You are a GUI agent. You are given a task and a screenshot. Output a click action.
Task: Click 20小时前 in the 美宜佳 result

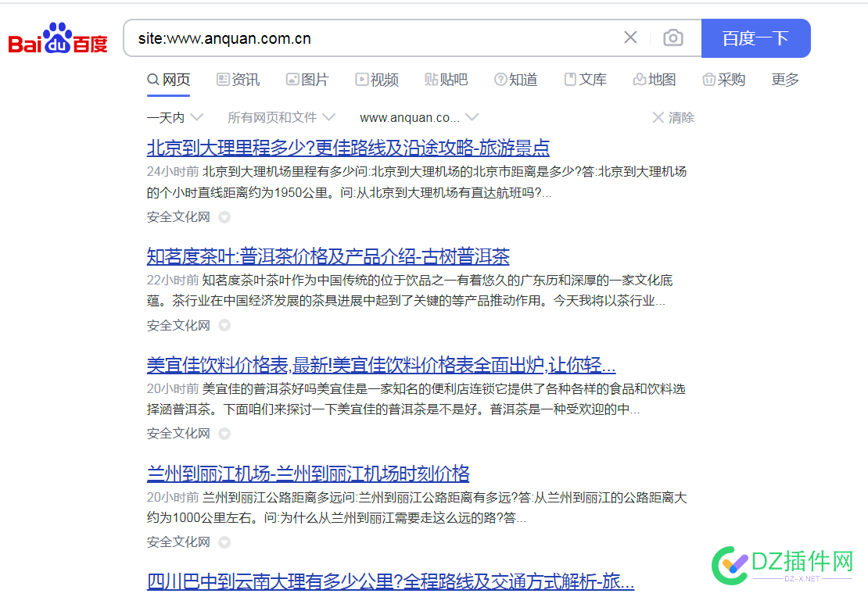[x=173, y=389]
